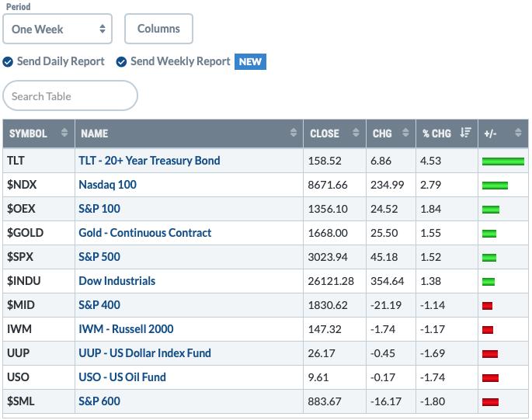The image size is (532, 420).
Task: Click close value 26121.28 for Dow Industrials
Action: click(x=331, y=281)
